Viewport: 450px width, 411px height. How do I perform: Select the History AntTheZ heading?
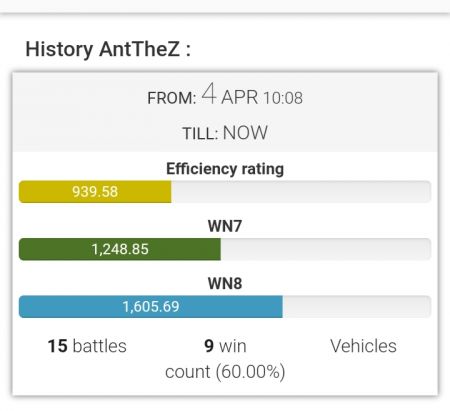(108, 49)
